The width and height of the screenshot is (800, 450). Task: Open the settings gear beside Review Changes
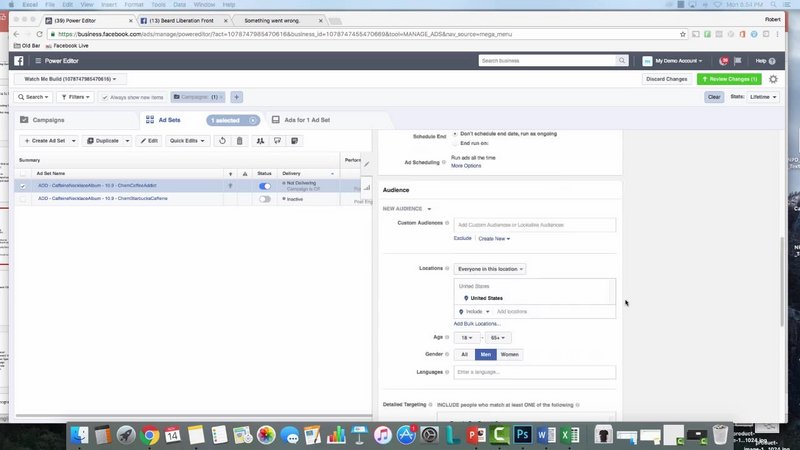(773, 79)
